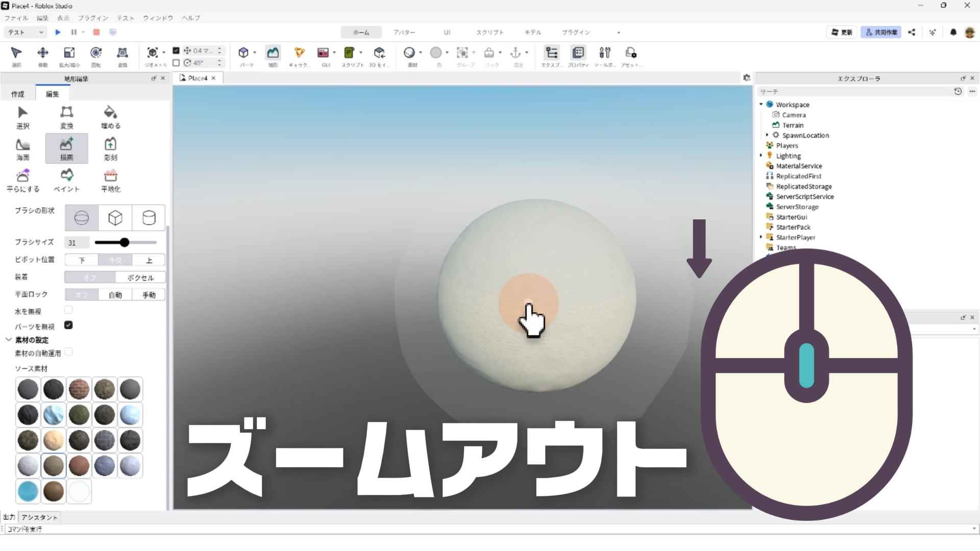
Task: Select the 彫刻 (sculpt) terrain tool
Action: coord(110,148)
